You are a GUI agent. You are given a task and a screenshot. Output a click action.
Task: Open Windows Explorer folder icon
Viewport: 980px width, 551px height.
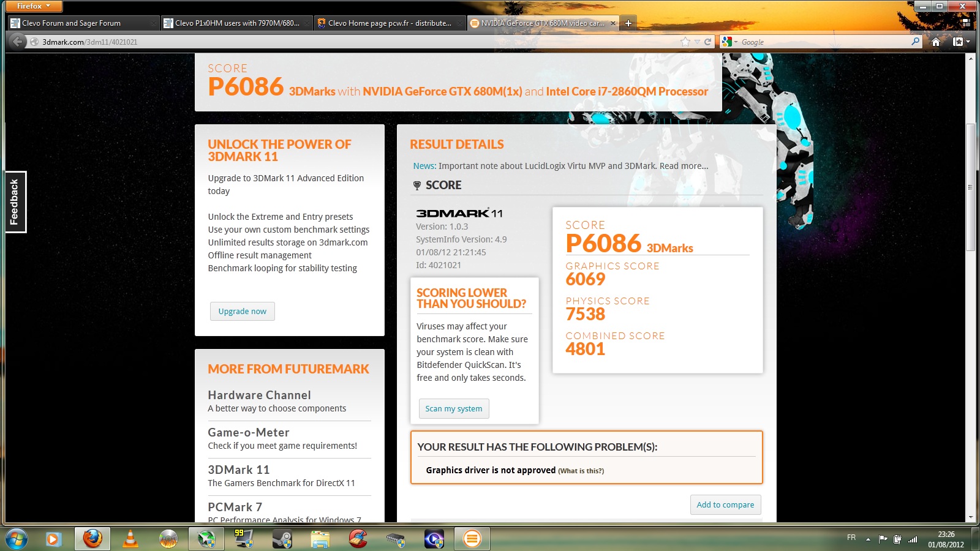[x=320, y=539]
